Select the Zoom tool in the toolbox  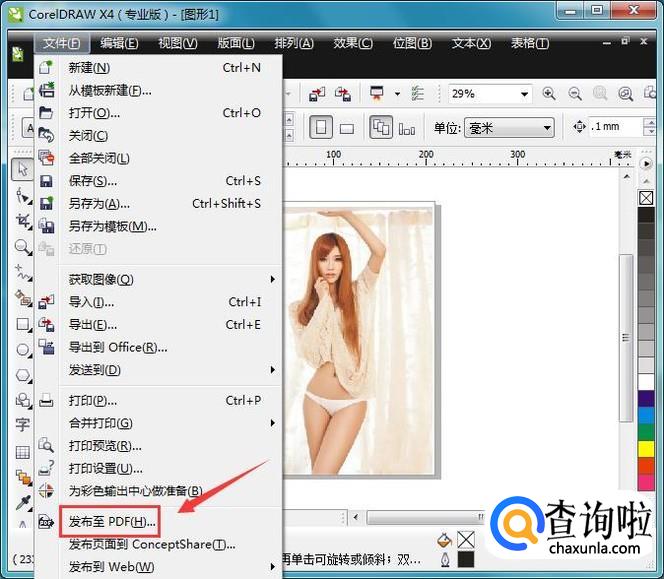click(23, 247)
